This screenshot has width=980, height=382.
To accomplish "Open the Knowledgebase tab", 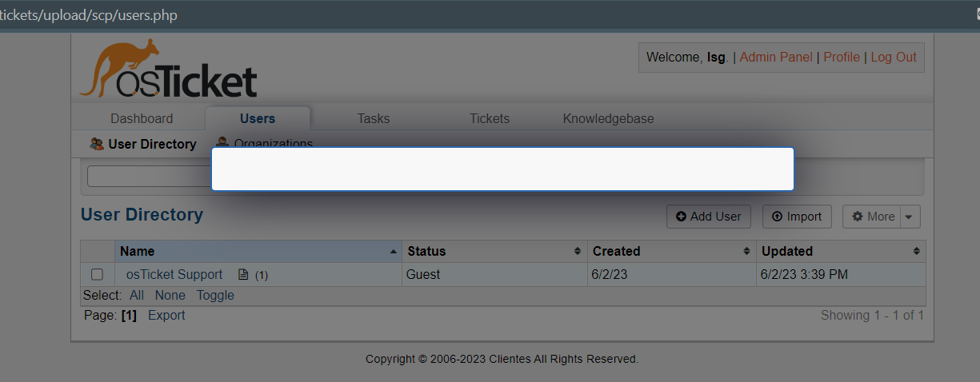I will [608, 118].
